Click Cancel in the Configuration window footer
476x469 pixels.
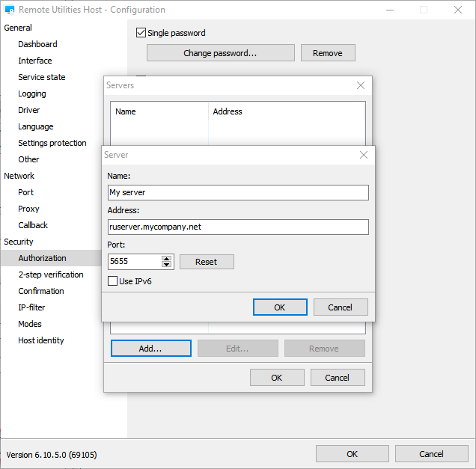pyautogui.click(x=431, y=454)
